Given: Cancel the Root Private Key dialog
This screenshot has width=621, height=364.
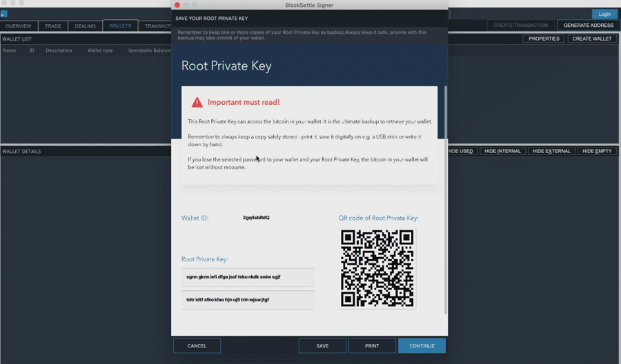Looking at the screenshot, I should pyautogui.click(x=197, y=345).
